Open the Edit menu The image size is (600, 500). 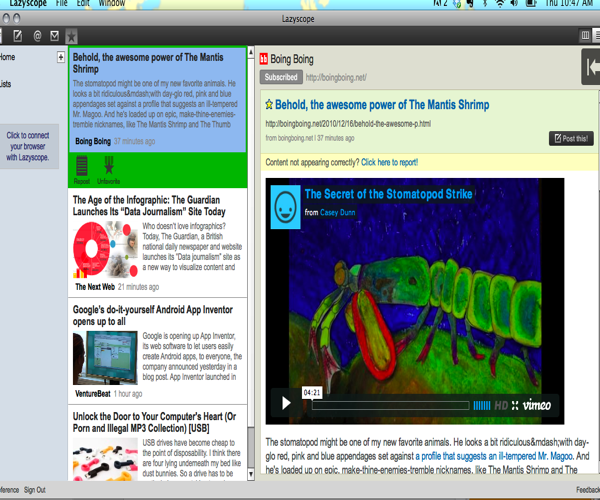point(83,3)
